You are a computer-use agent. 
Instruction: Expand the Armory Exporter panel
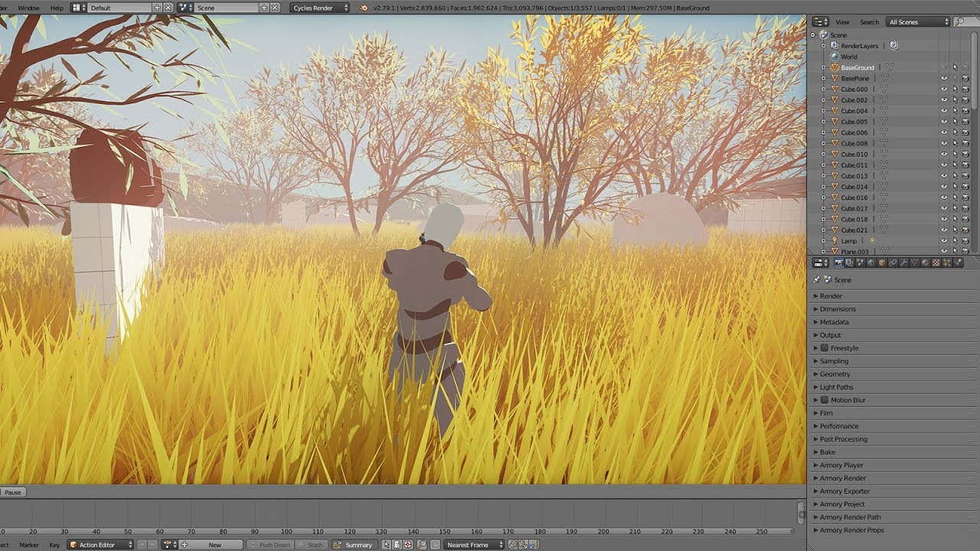(x=893, y=491)
